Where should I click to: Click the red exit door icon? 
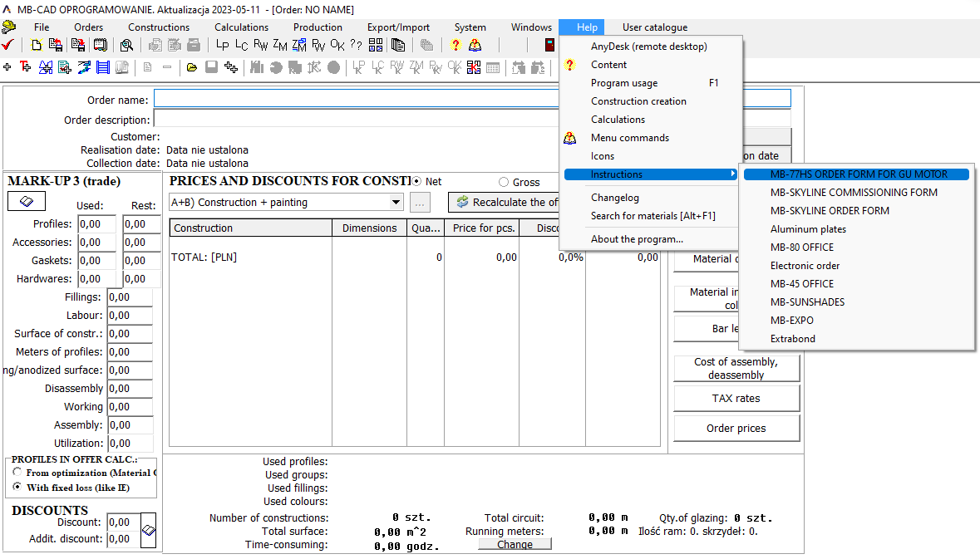549,45
